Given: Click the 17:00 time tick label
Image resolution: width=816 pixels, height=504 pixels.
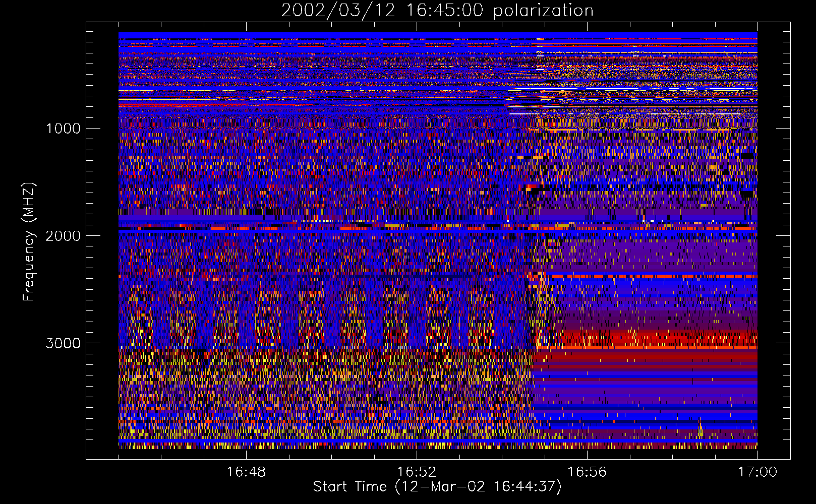Looking at the screenshot, I should [x=757, y=472].
